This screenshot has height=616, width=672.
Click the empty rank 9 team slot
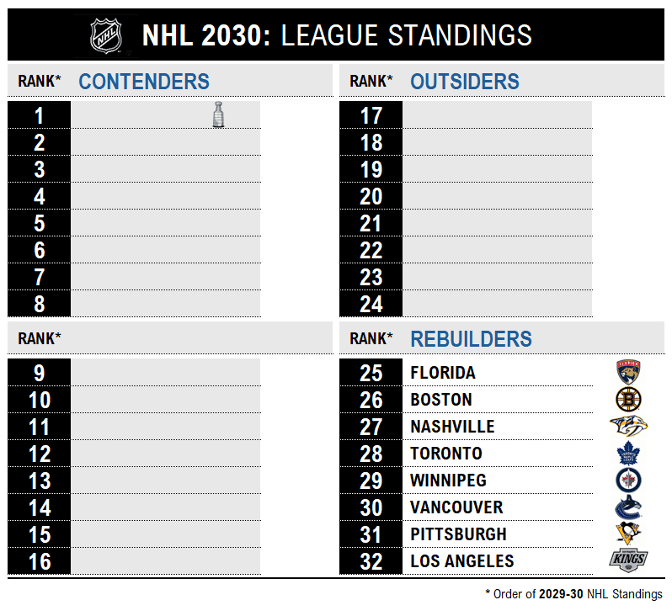tap(165, 373)
